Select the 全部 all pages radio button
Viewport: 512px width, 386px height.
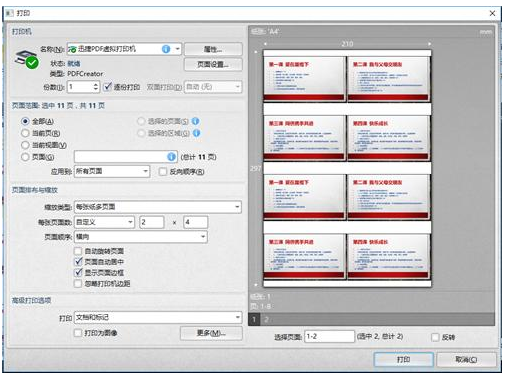[25, 121]
